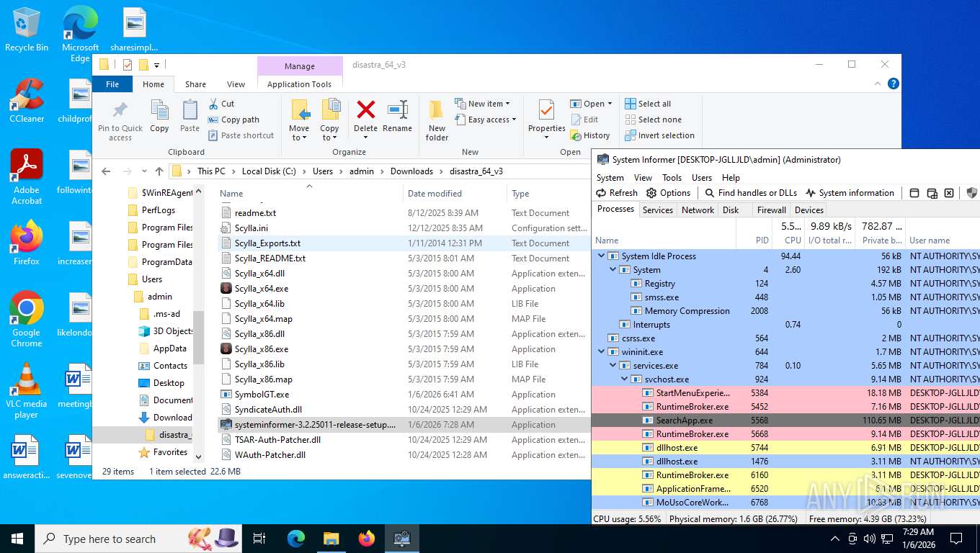
Task: Click the Rename ribbon icon
Action: [x=397, y=109]
